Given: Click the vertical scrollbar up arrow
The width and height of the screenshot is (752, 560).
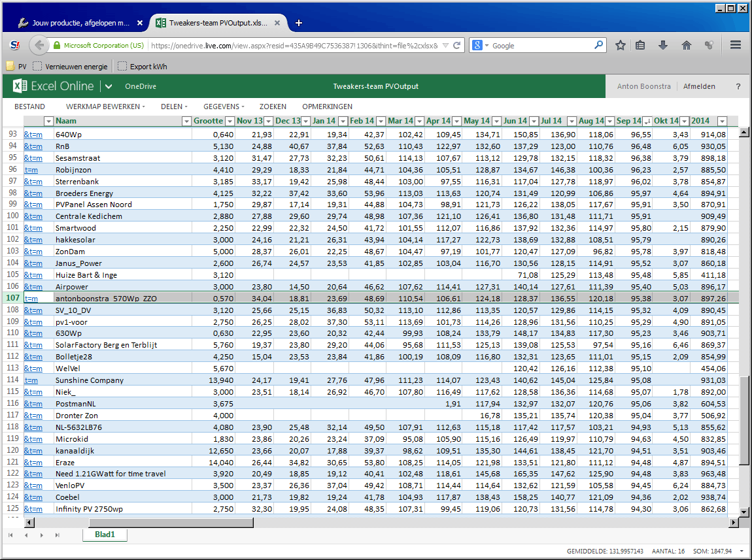Looking at the screenshot, I should click(x=744, y=132).
